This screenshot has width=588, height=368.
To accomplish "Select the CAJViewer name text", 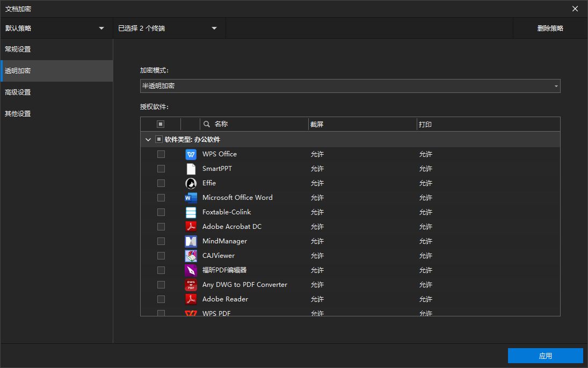I will pos(219,256).
